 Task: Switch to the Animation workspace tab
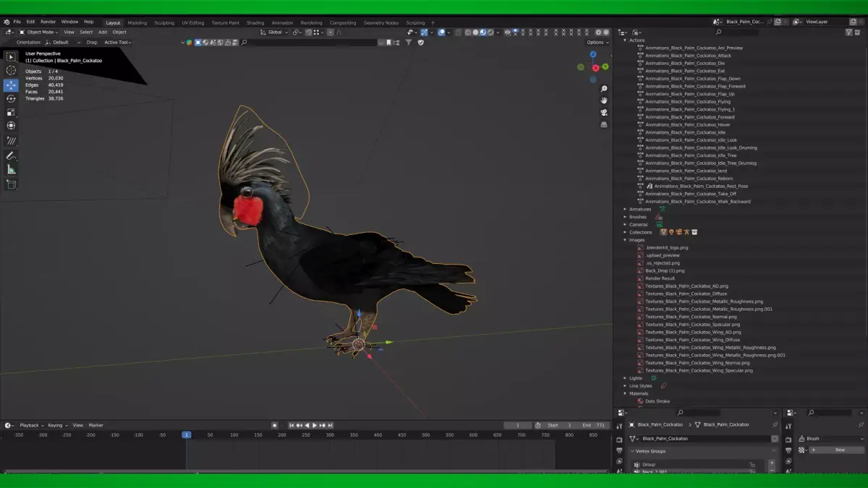click(x=282, y=22)
